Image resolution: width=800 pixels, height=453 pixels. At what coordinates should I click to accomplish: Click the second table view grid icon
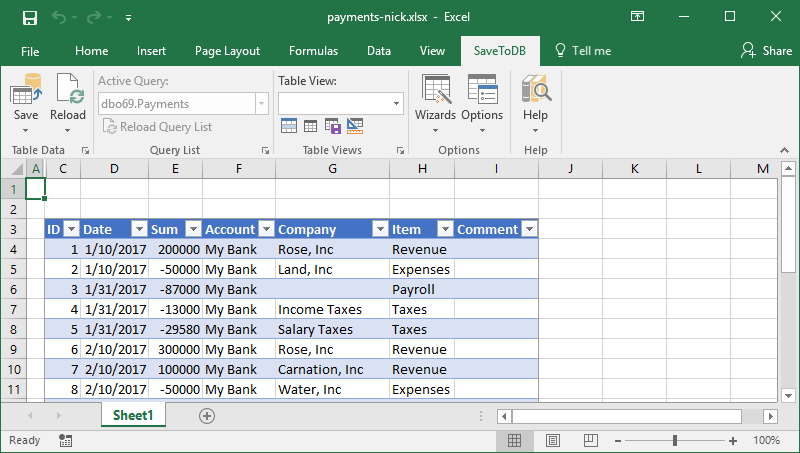tap(310, 125)
